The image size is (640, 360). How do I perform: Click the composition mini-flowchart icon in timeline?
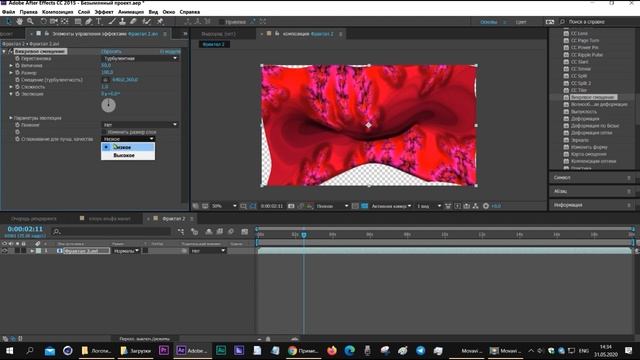(x=181, y=231)
